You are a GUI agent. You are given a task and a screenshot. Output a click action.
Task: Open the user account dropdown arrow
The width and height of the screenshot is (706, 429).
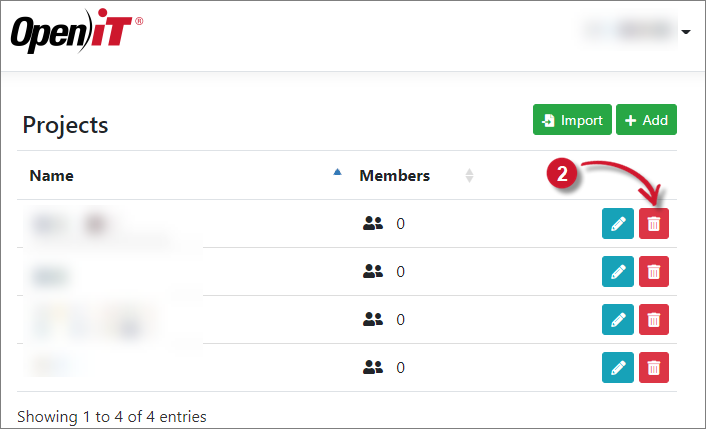pos(686,32)
